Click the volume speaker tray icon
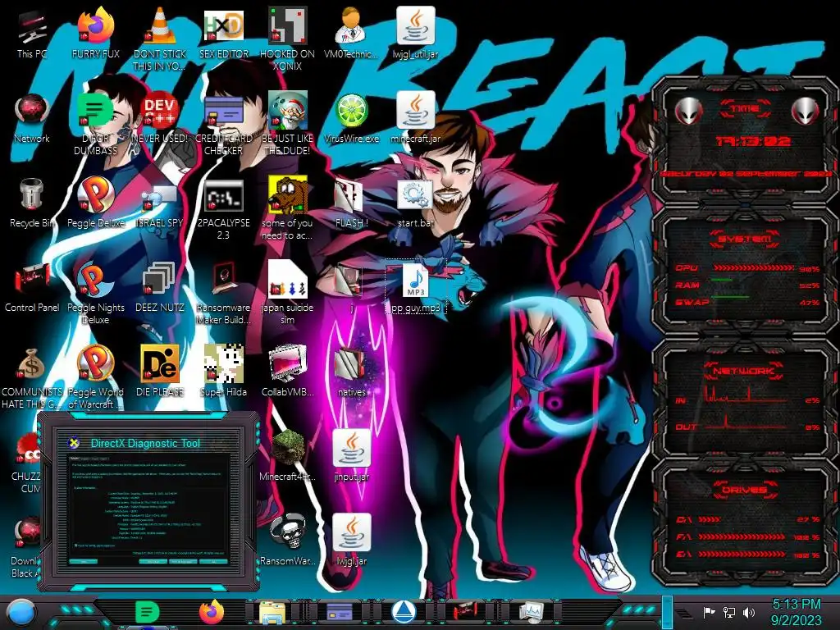Viewport: 840px width, 630px height. click(x=749, y=612)
